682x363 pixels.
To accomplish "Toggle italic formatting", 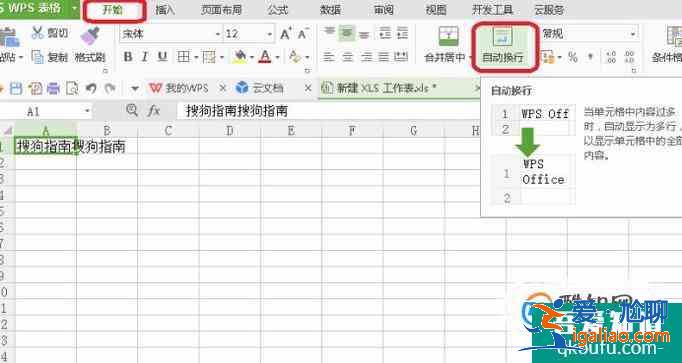I will [145, 57].
